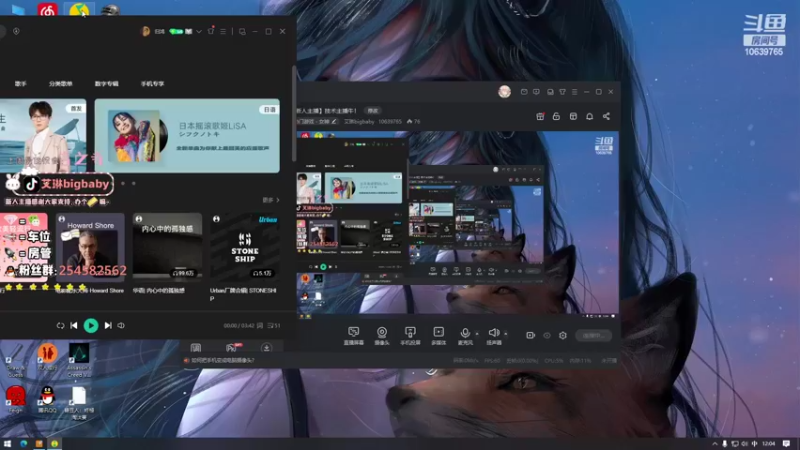This screenshot has width=800, height=450.
Task: Open the download icon tab below player
Action: [x=266, y=348]
